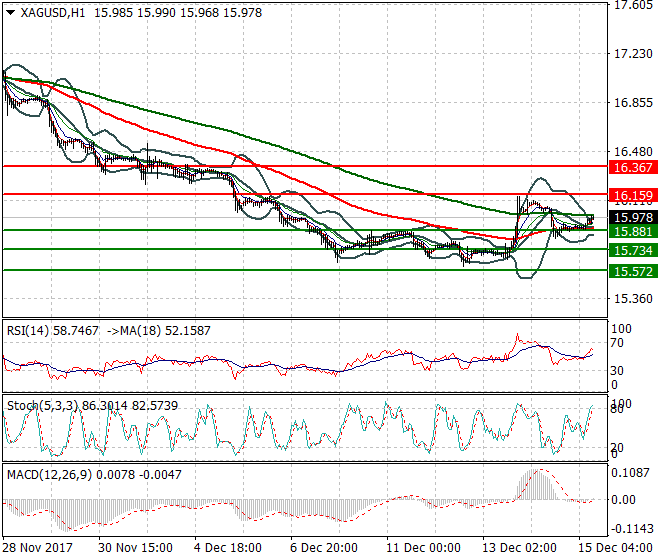Image resolution: width=660 pixels, height=560 pixels.
Task: Click the MACD scale value 0.00
Action: [623, 500]
